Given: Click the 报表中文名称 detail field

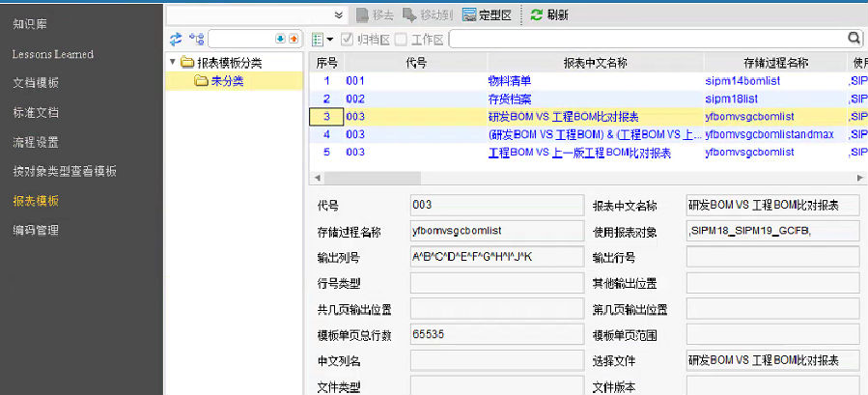Looking at the screenshot, I should (772, 205).
